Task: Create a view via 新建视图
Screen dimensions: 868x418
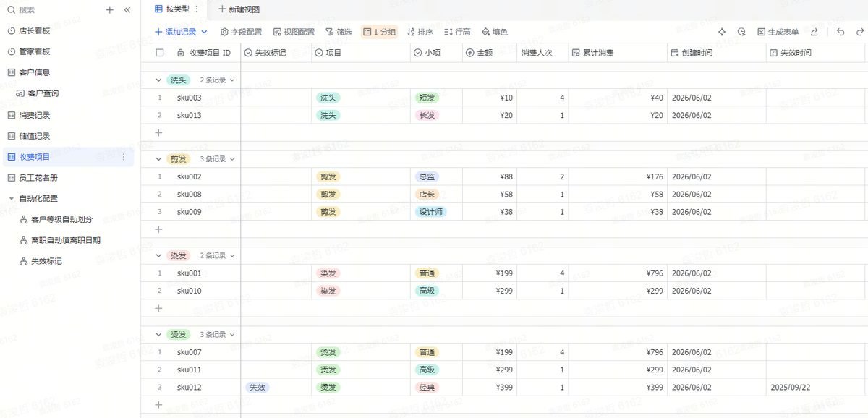Action: point(239,9)
